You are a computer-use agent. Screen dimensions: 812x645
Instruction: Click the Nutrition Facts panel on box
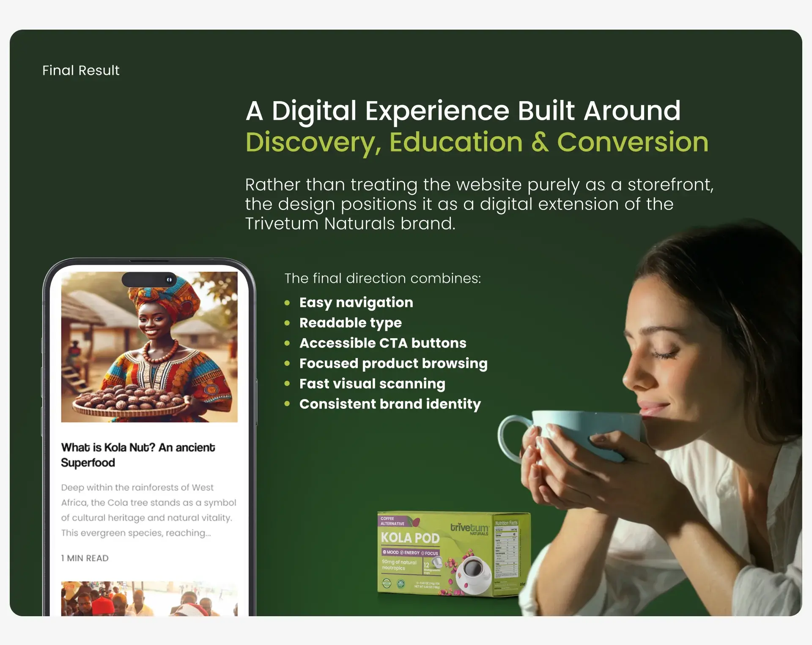(x=506, y=550)
